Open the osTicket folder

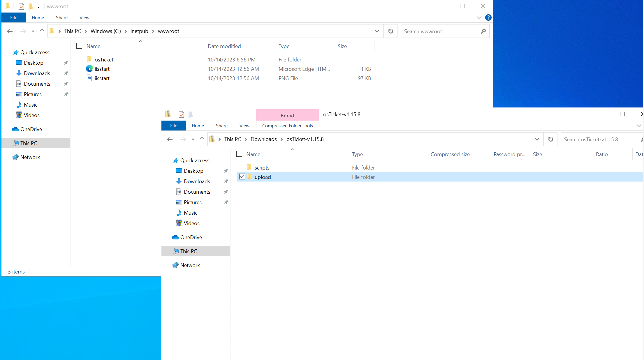pyautogui.click(x=104, y=59)
